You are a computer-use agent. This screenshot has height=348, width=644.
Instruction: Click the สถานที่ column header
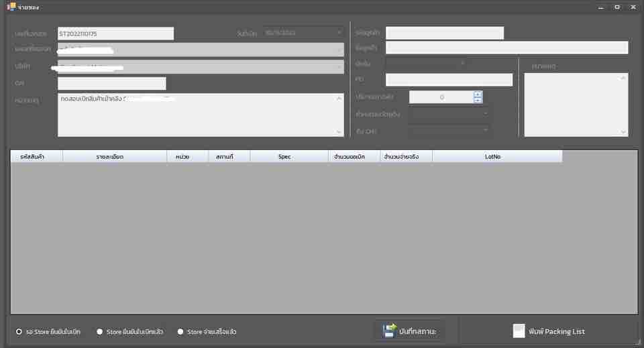point(229,156)
